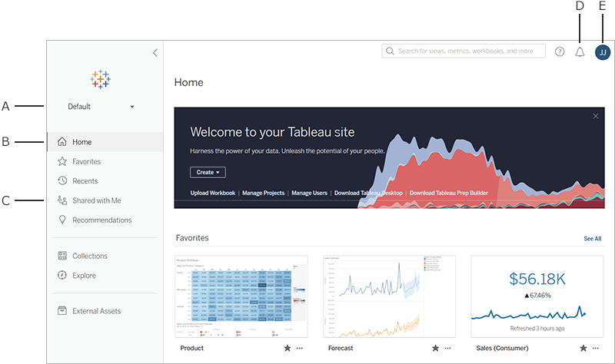Open the Create dropdown button
The height and width of the screenshot is (364, 615).
pos(208,172)
